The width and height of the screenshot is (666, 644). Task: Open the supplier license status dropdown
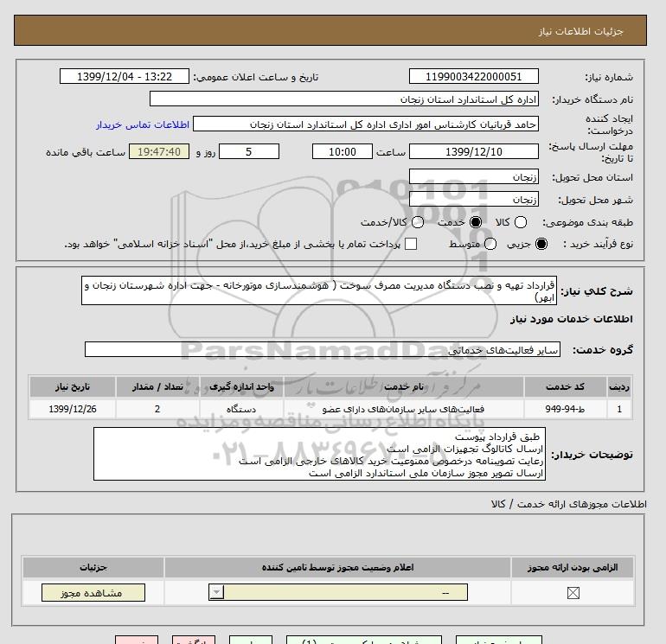[338, 592]
